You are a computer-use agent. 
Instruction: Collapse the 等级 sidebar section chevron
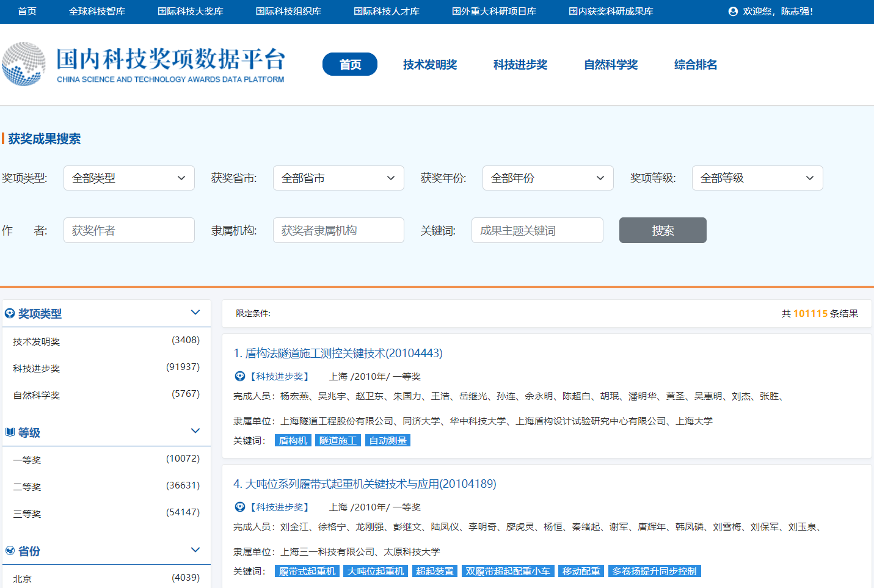click(195, 431)
